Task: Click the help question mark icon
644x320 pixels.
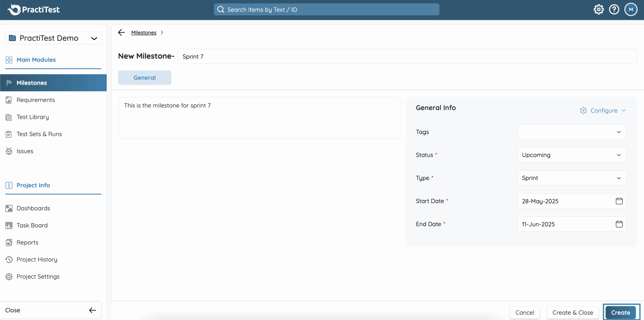Action: tap(614, 10)
